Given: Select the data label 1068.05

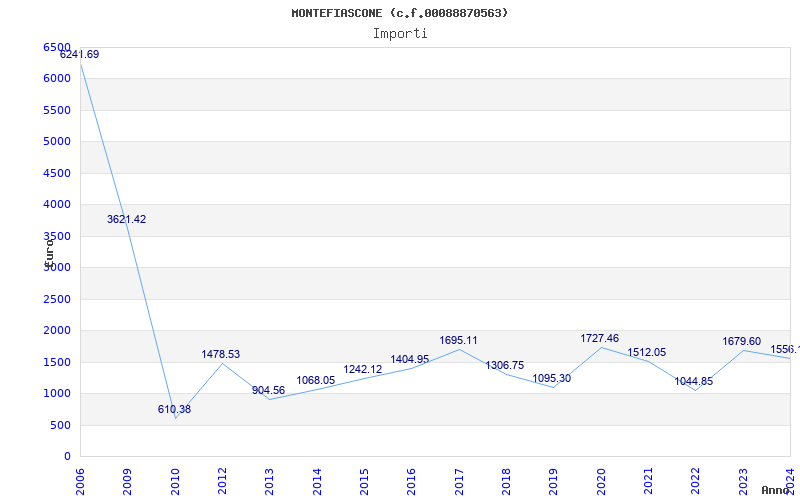Looking at the screenshot, I should [316, 380].
